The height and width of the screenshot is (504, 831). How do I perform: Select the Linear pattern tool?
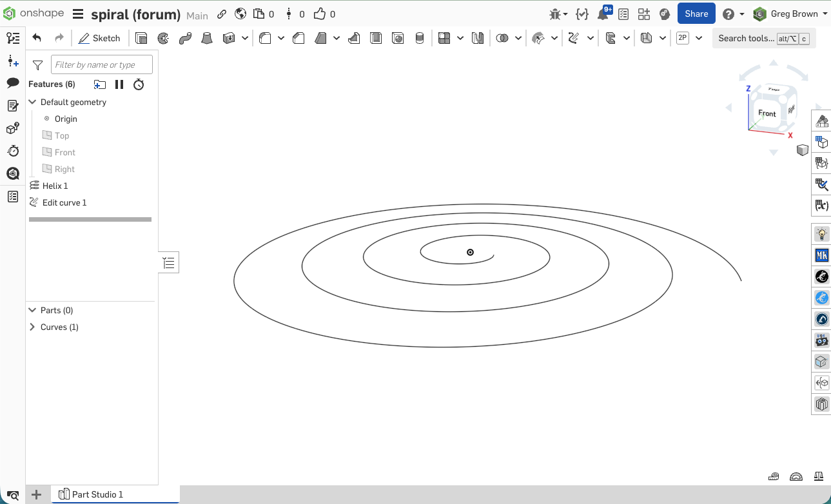coord(444,38)
